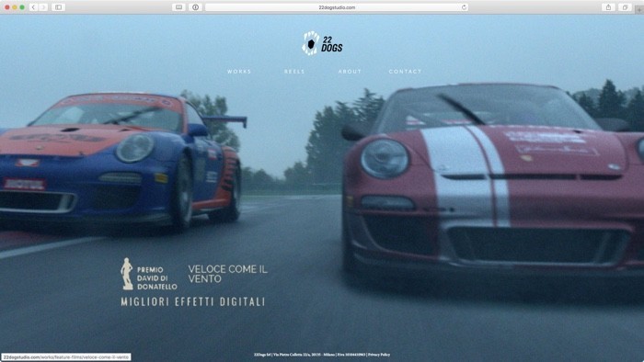Open the CONTACT menu item
644x362 pixels.
[405, 72]
